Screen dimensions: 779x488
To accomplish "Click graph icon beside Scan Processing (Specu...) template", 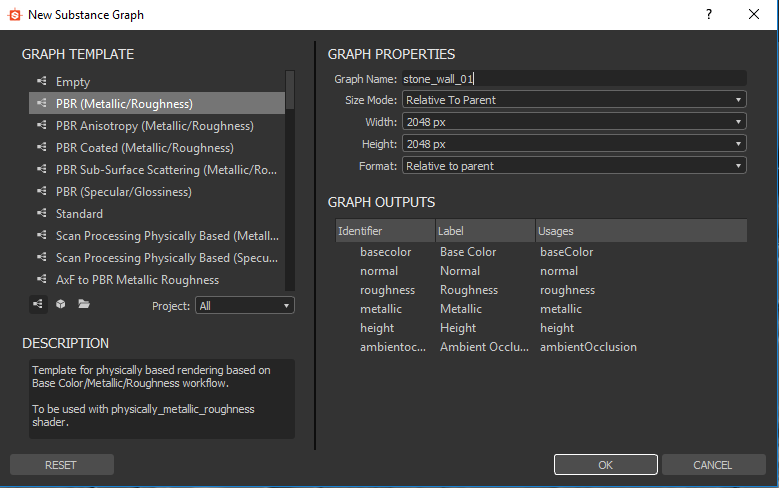I will 42,256.
